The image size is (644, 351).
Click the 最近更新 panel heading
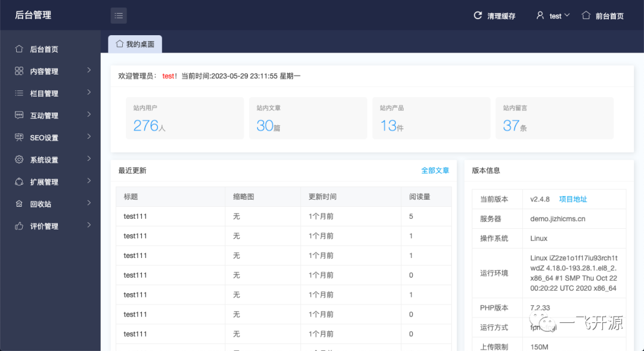click(132, 170)
